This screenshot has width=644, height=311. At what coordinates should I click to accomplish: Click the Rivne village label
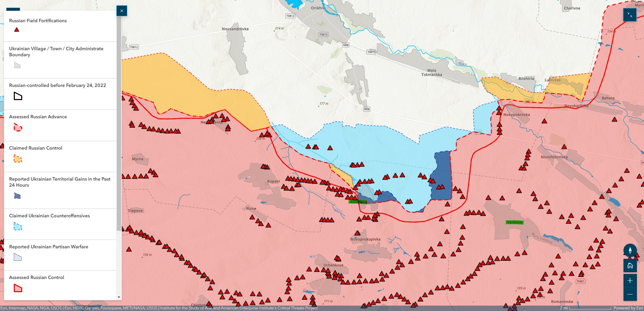(x=251, y=209)
